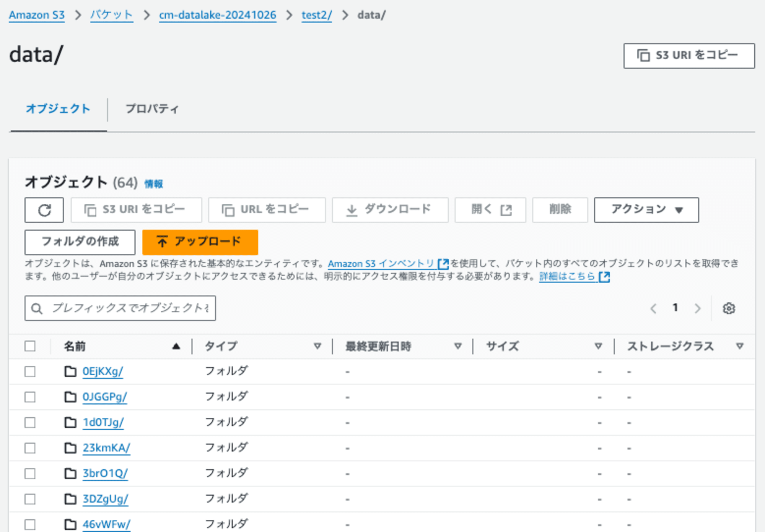
Task: Select the checkbox for 0EjKXg/ folder
Action: (30, 371)
